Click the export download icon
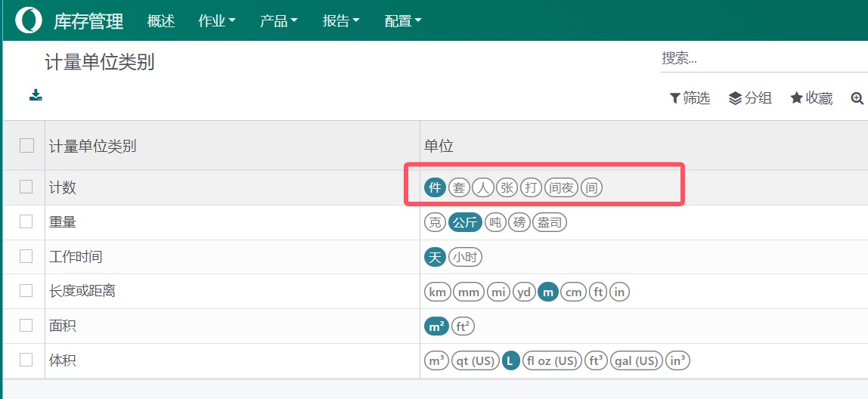Image resolution: width=868 pixels, height=399 pixels. click(x=36, y=95)
